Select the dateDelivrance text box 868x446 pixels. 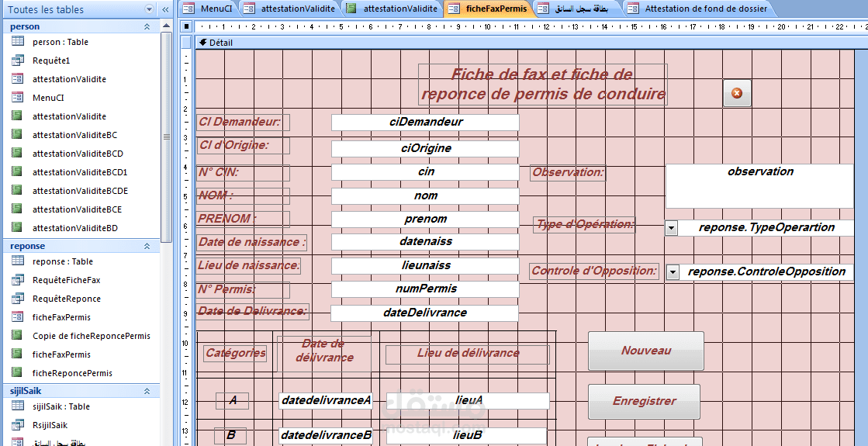424,313
